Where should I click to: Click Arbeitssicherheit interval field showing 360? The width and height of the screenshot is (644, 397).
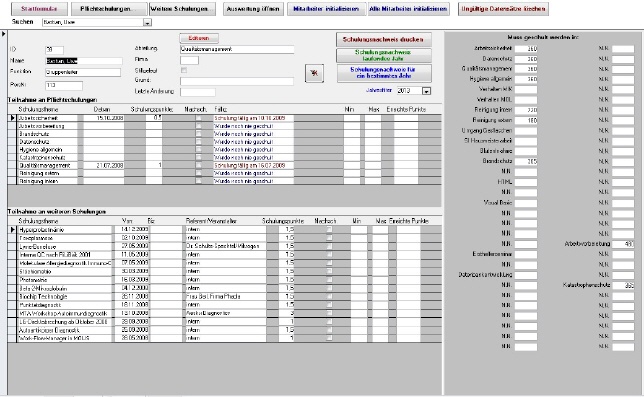526,48
